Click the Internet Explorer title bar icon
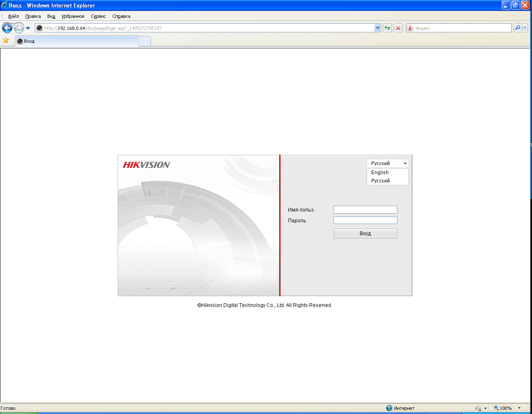The height and width of the screenshot is (414, 532). click(x=4, y=5)
